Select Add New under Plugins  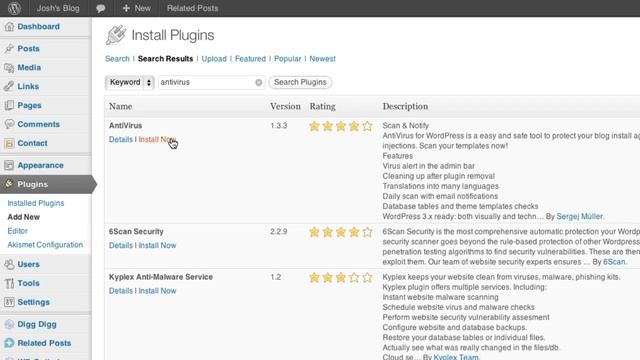point(24,217)
